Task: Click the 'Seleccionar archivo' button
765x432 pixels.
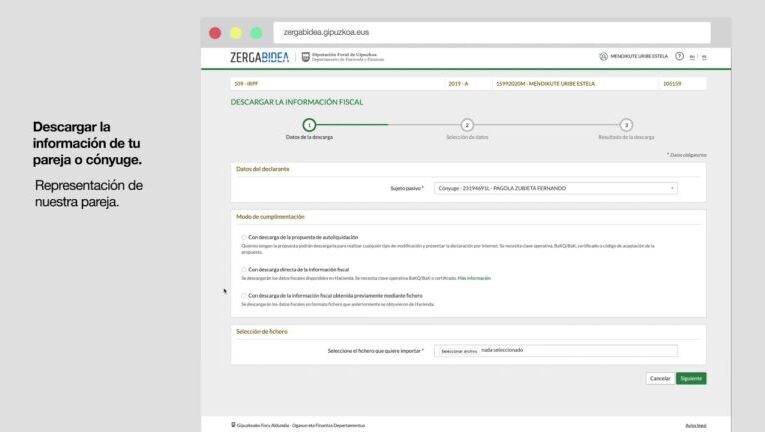Action: point(459,351)
